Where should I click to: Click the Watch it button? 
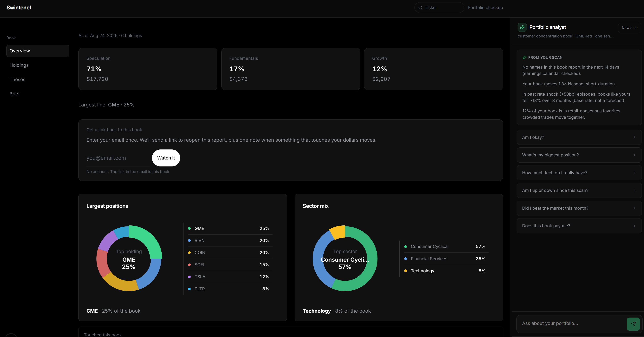(166, 158)
